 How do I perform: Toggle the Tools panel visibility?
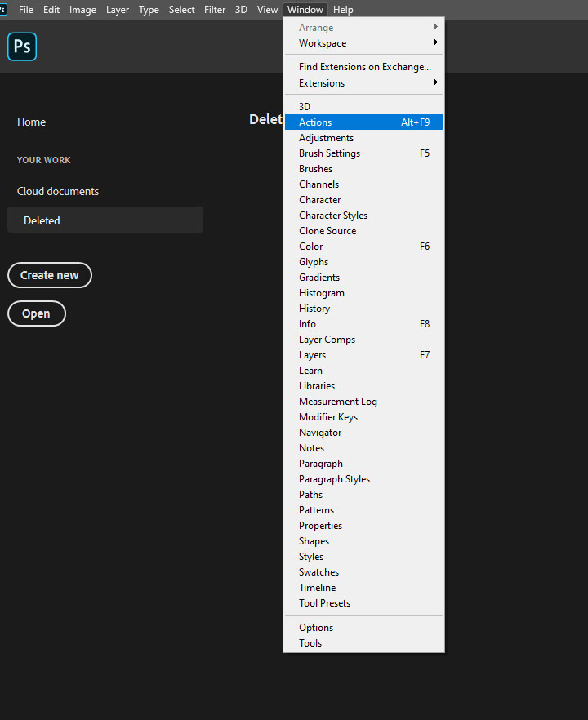coord(310,643)
